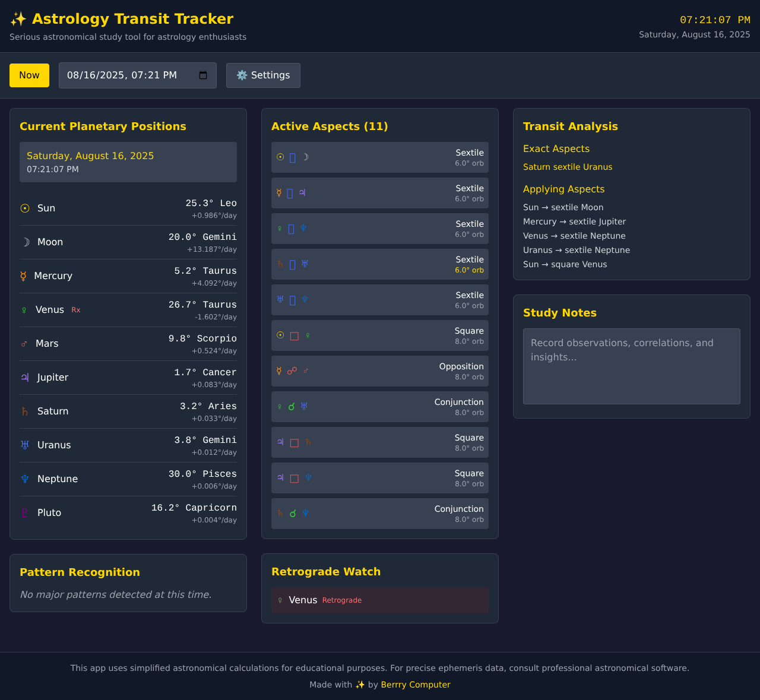Click the Saturn glyph in the positions panel
The image size is (760, 700).
point(24,411)
